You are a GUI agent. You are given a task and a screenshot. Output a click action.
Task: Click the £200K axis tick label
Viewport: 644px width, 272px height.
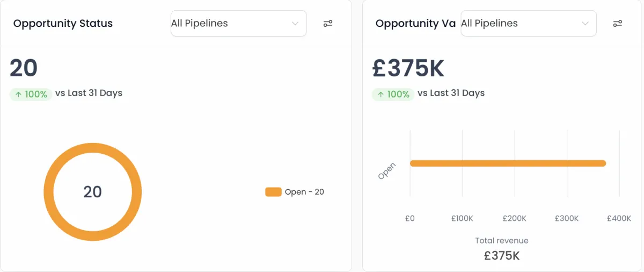point(514,218)
